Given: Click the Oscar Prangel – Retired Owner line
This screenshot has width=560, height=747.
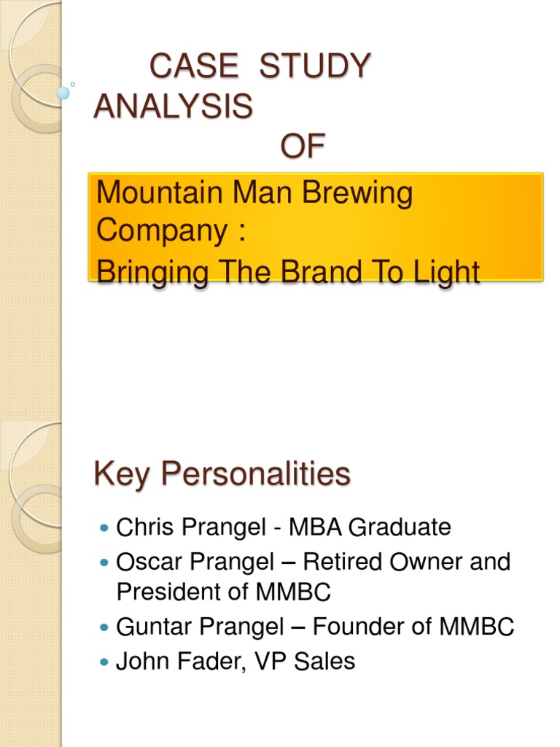Looking at the screenshot, I should click(314, 562).
